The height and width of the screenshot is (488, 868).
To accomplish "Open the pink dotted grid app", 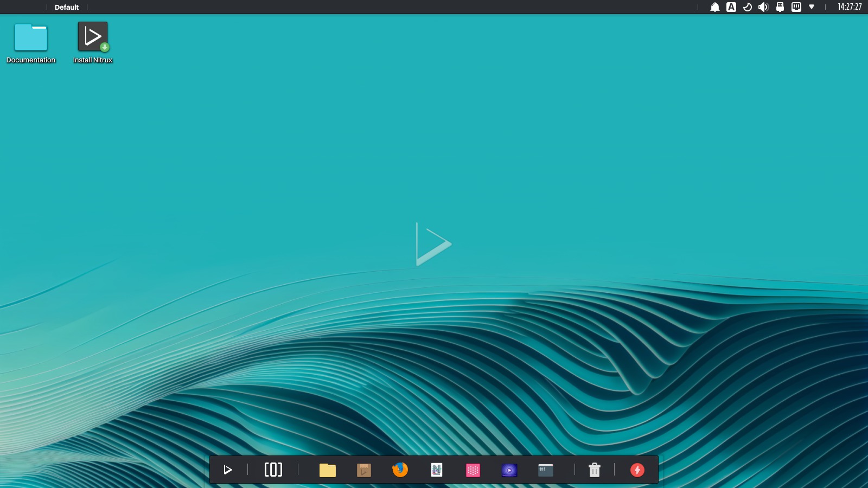I will (473, 470).
